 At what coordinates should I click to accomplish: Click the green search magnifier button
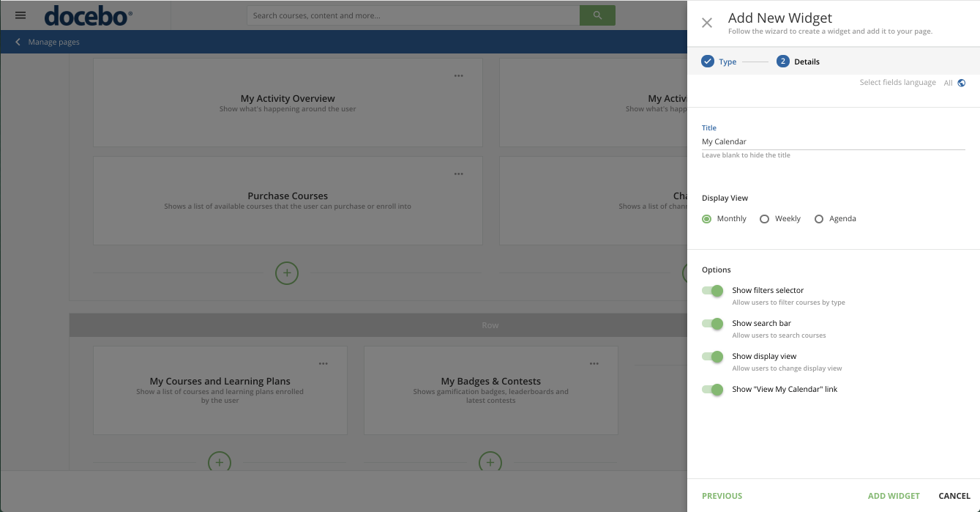[597, 15]
